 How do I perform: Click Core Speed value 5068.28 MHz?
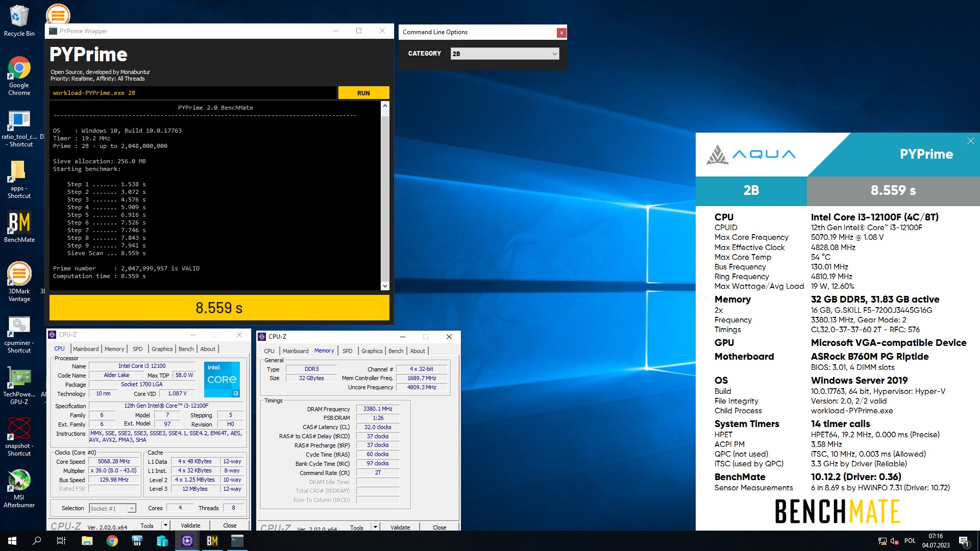pos(114,461)
